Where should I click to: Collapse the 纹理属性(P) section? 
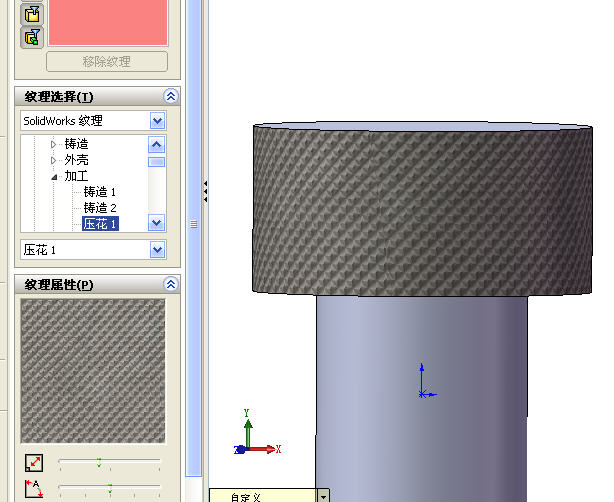(171, 284)
